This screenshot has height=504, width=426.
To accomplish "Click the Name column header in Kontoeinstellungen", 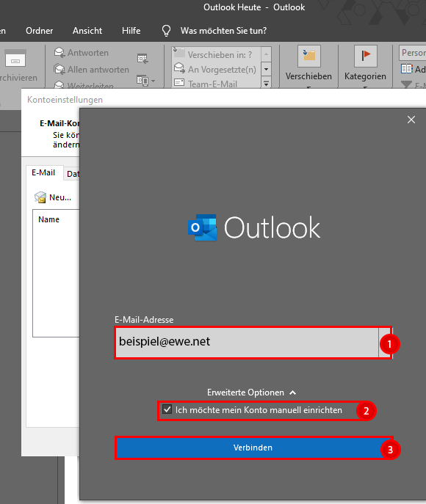I will pos(49,219).
